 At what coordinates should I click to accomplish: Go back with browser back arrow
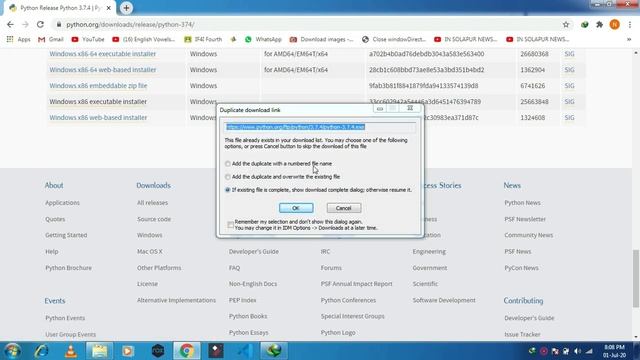[x=10, y=24]
